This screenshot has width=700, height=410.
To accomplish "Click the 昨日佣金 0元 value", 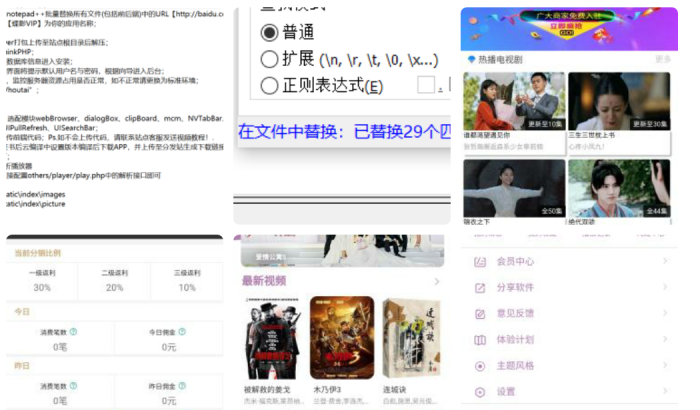I will coord(169,401).
